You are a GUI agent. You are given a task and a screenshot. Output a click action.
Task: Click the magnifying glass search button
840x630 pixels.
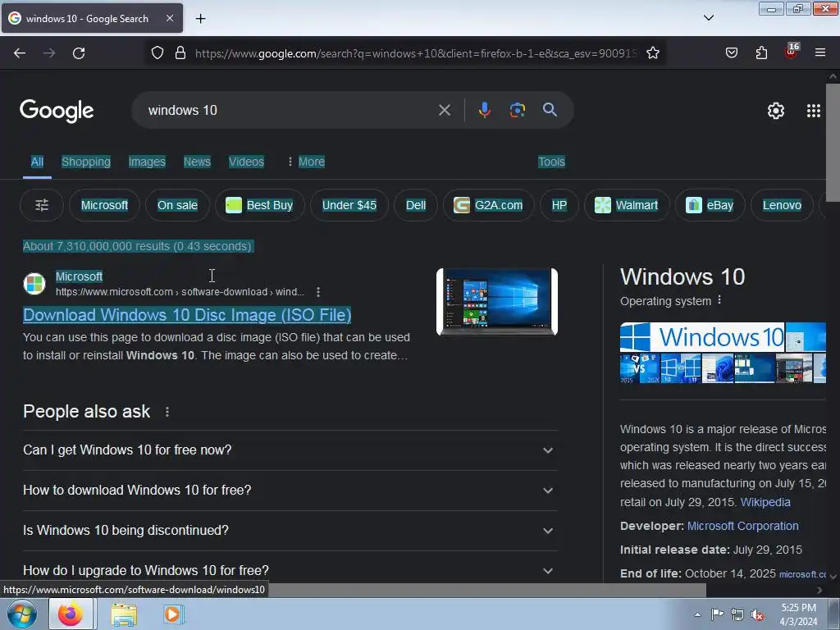pos(550,110)
